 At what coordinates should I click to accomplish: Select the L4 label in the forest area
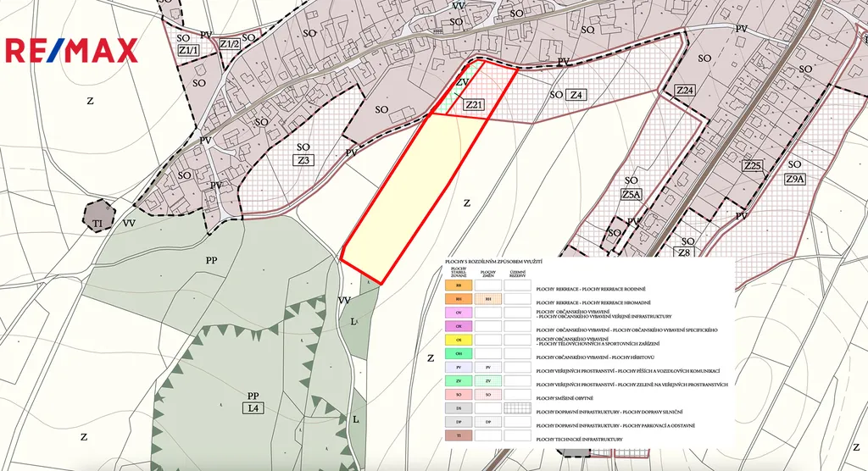(252, 409)
